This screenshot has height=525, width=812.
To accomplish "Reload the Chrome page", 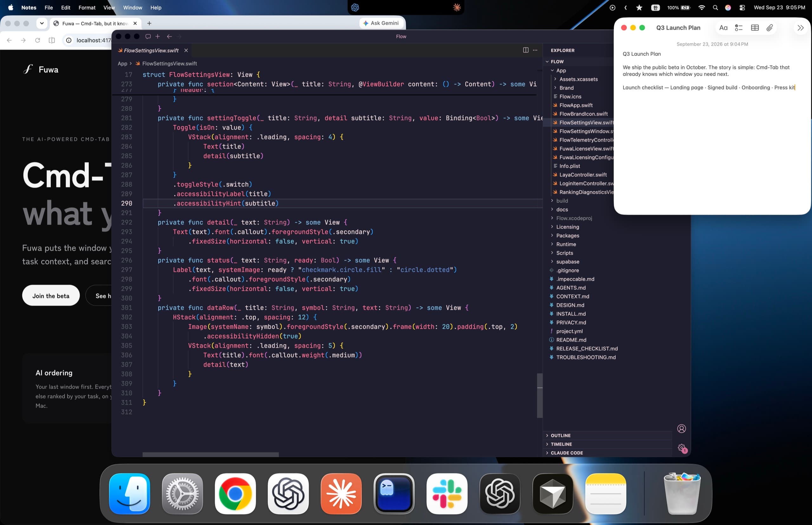I will coord(37,40).
